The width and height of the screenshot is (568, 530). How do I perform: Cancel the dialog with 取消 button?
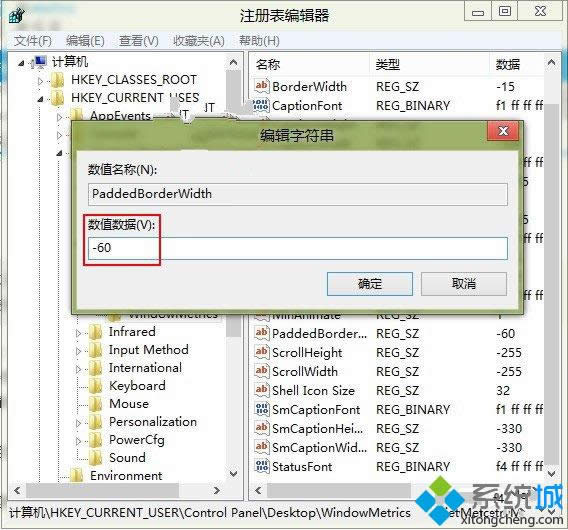click(464, 284)
